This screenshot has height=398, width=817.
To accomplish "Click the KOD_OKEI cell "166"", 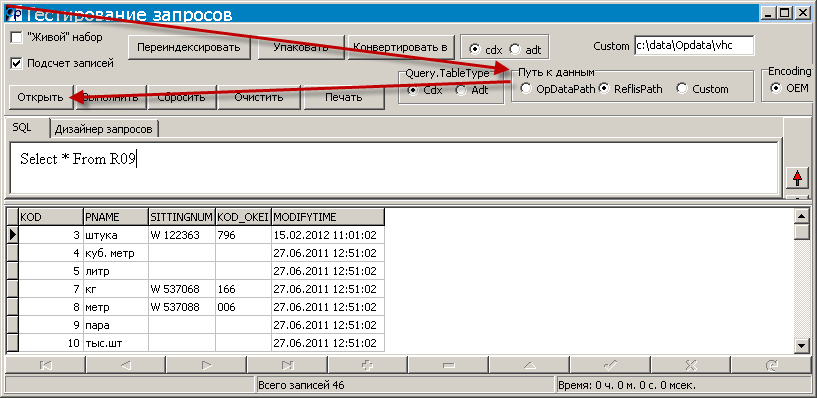I will [243, 289].
